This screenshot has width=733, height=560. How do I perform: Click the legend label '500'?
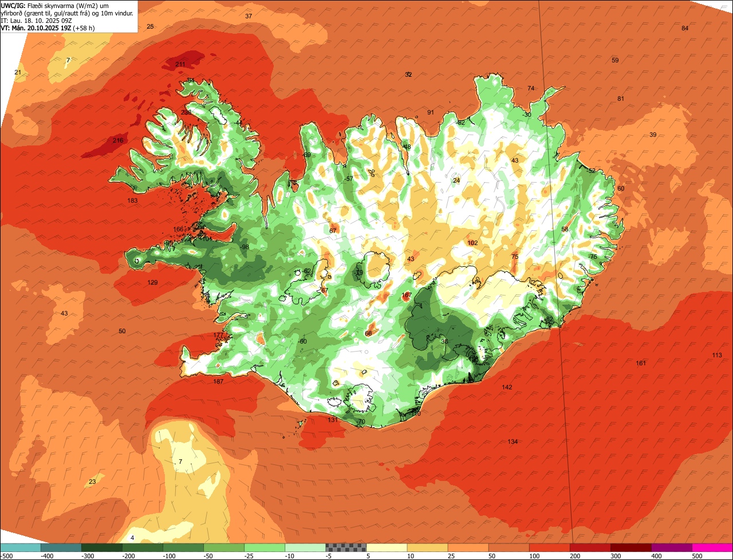(697, 555)
